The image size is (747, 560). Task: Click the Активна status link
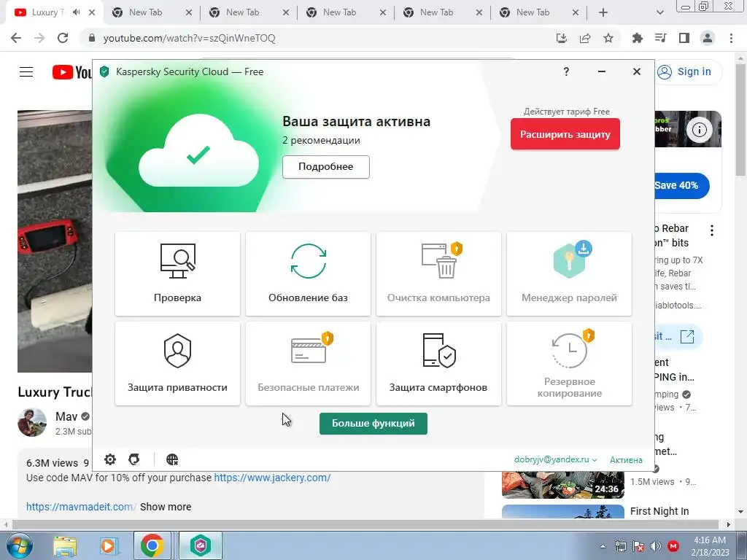coord(626,460)
